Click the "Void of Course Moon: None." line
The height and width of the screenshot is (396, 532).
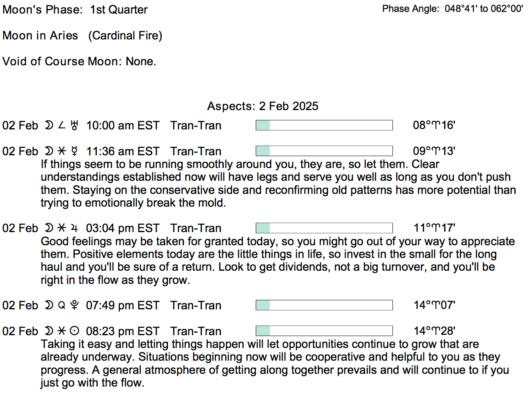79,61
